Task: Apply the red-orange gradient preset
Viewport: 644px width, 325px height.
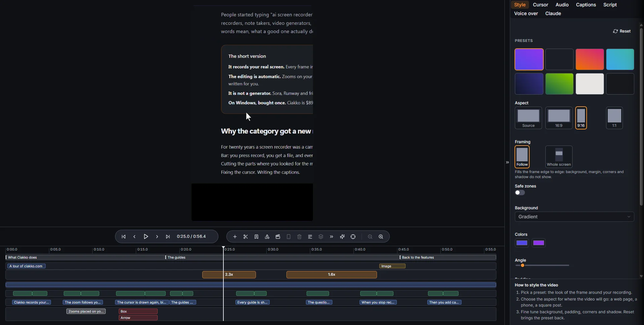Action: click(x=590, y=59)
